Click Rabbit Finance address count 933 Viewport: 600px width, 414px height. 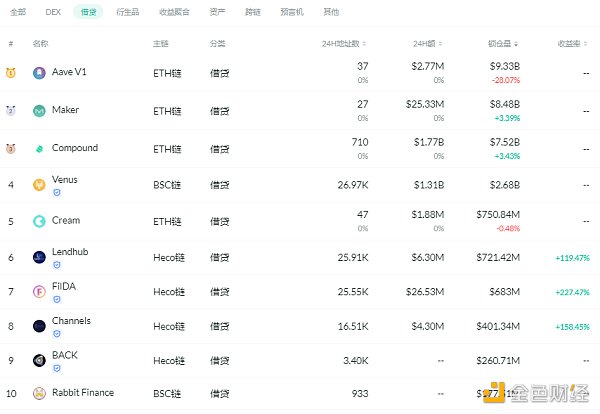pyautogui.click(x=360, y=393)
